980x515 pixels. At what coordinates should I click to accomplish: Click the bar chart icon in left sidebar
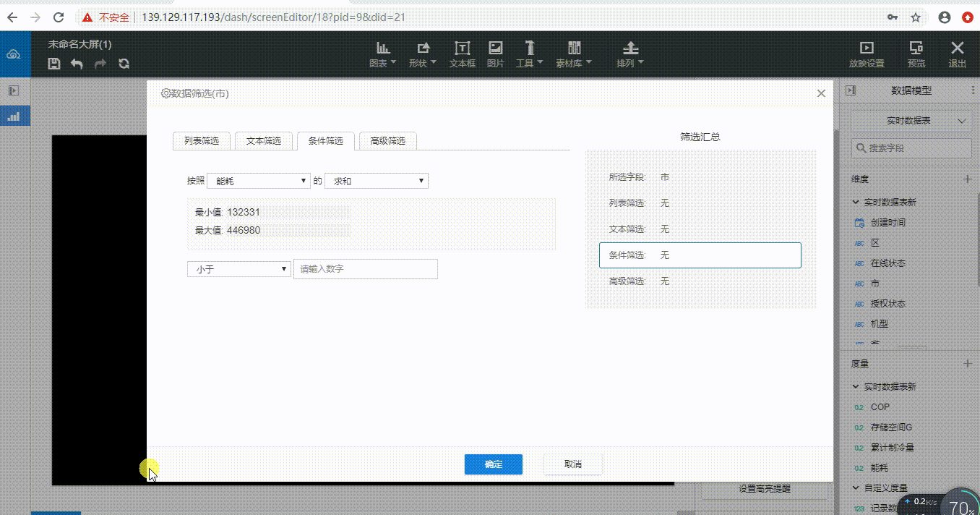14,116
